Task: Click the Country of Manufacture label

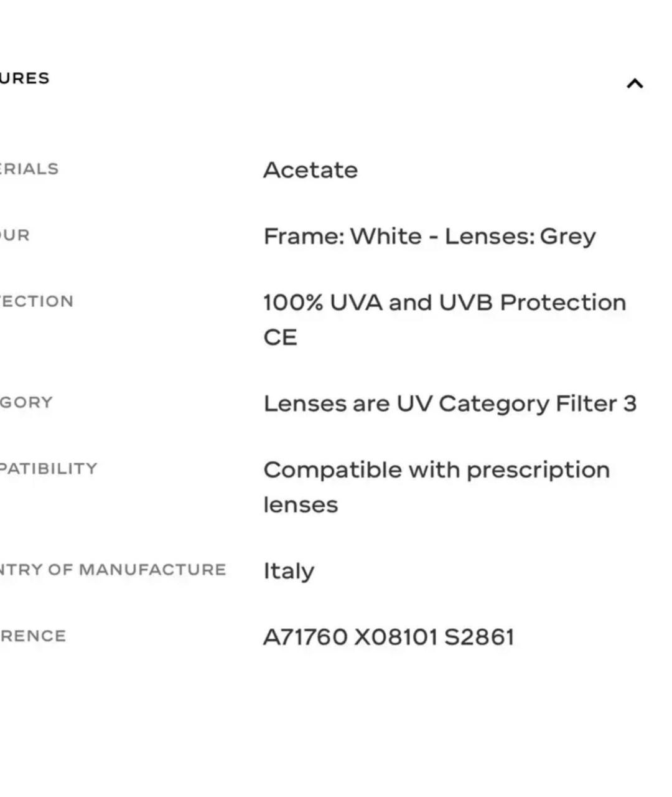Action: click(x=113, y=570)
